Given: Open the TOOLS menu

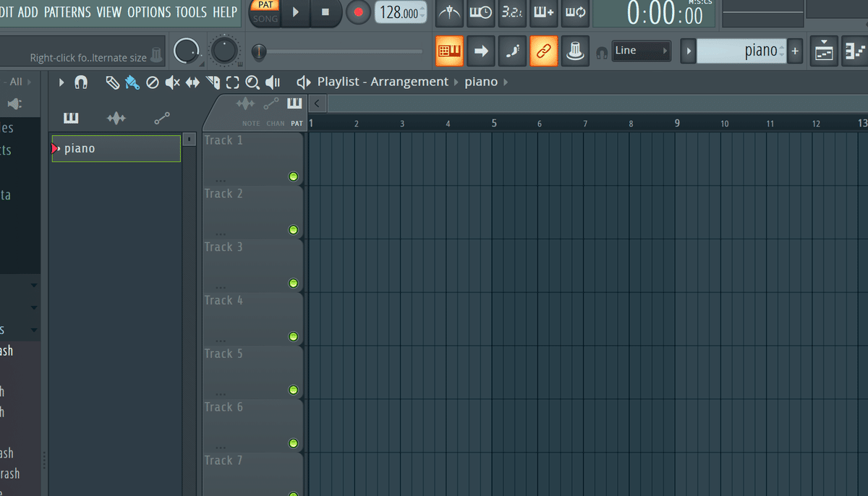Looking at the screenshot, I should click(191, 12).
